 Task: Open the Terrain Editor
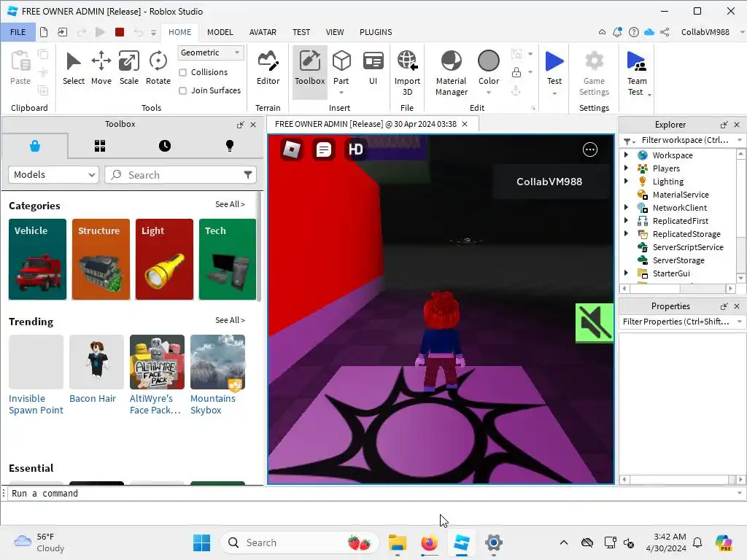coord(268,69)
